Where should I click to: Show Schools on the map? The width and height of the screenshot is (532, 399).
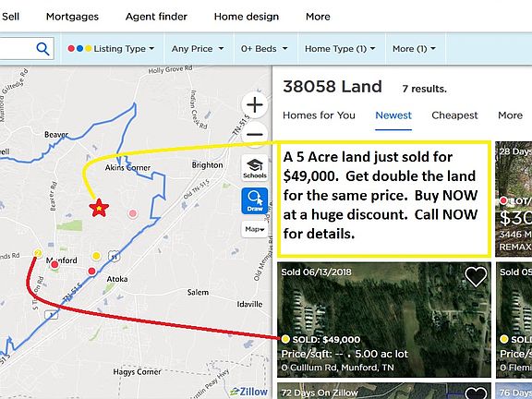click(255, 167)
